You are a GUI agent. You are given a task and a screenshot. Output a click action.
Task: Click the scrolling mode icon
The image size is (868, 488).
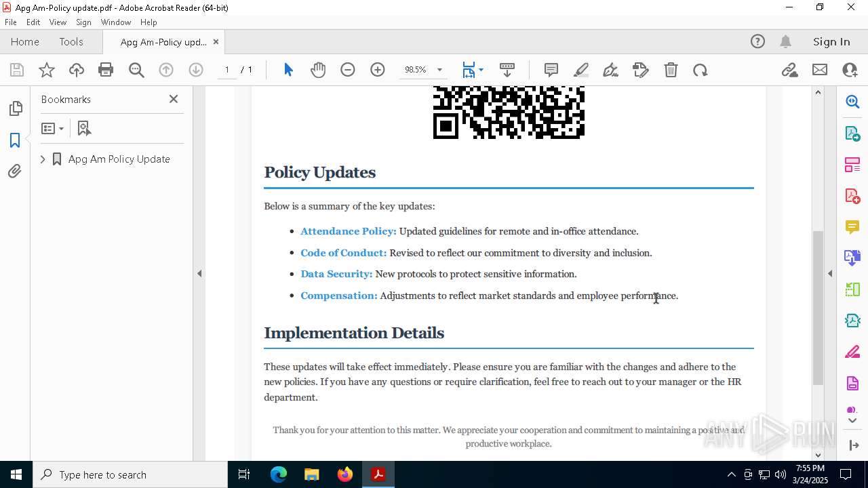coord(507,70)
